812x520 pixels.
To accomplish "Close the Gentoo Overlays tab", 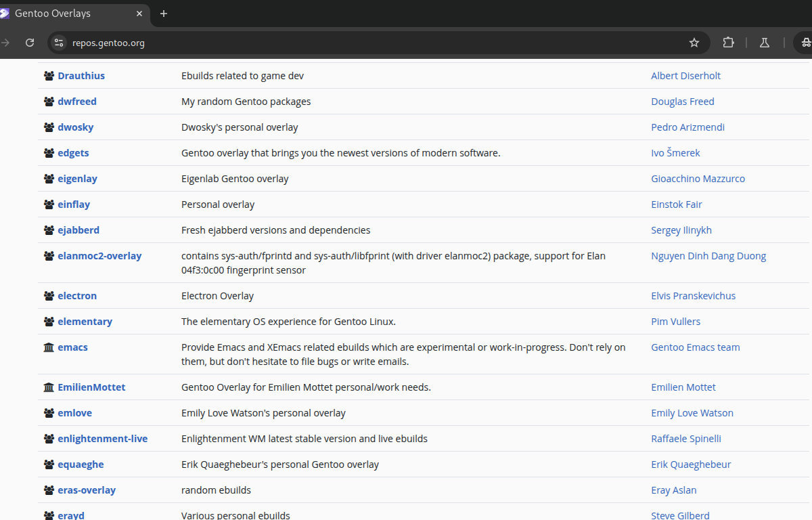I will [139, 14].
